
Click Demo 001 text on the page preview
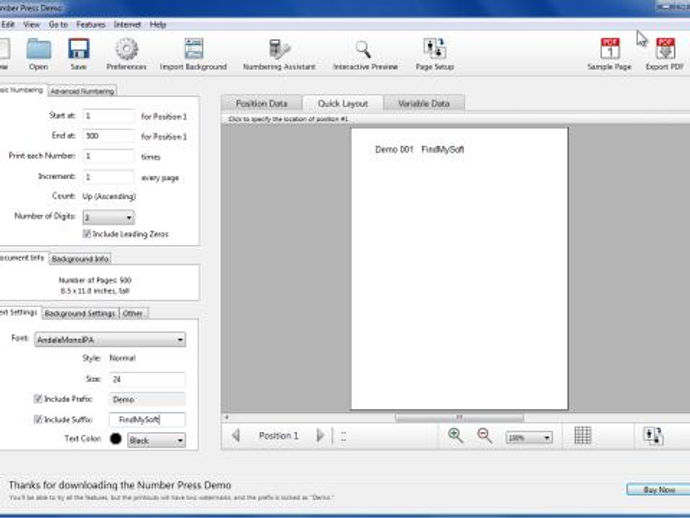click(394, 150)
